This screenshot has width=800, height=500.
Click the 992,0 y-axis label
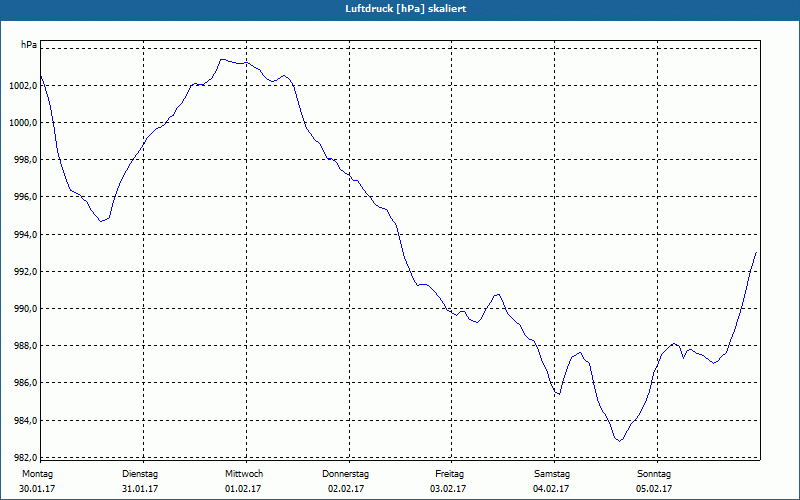pyautogui.click(x=25, y=272)
